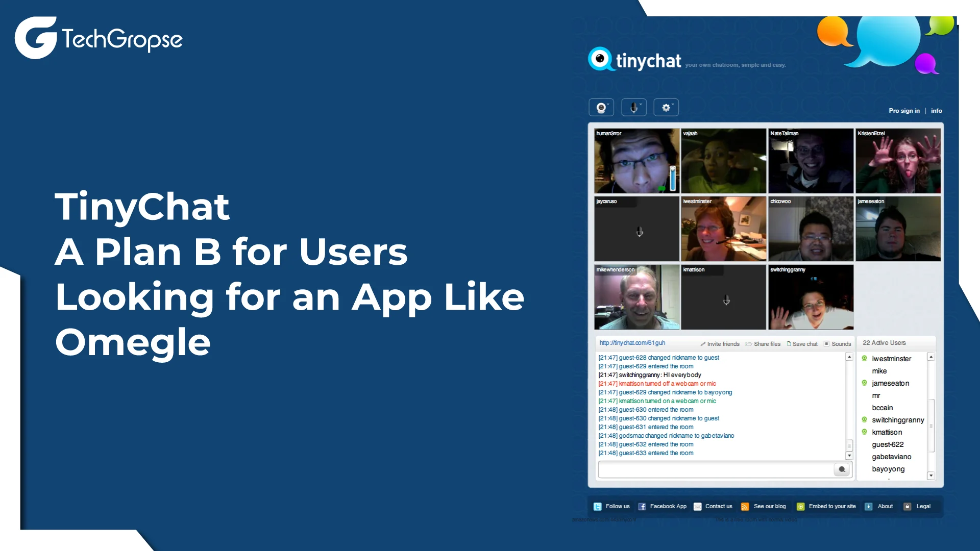Open the See our blog link

tap(770, 506)
